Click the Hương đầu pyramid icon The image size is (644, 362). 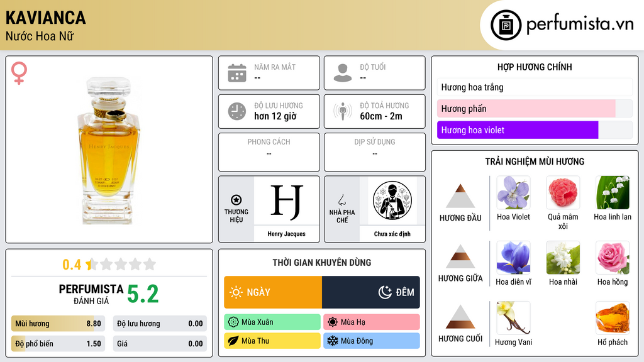[x=460, y=196]
